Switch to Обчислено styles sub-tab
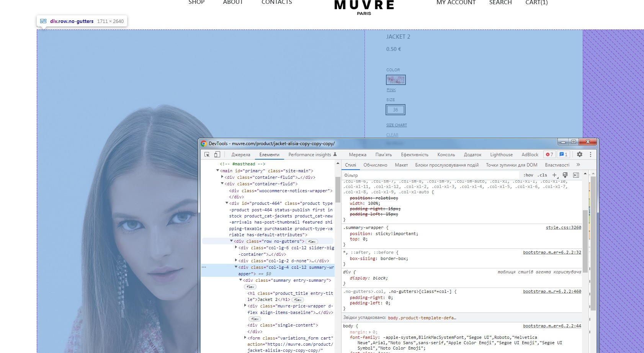 pos(375,165)
